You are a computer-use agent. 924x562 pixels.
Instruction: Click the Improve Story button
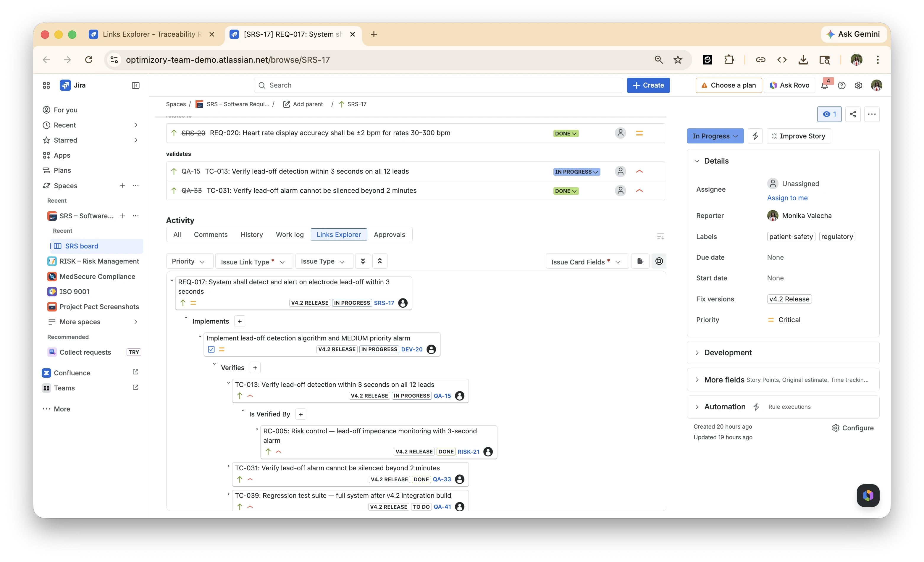point(798,136)
